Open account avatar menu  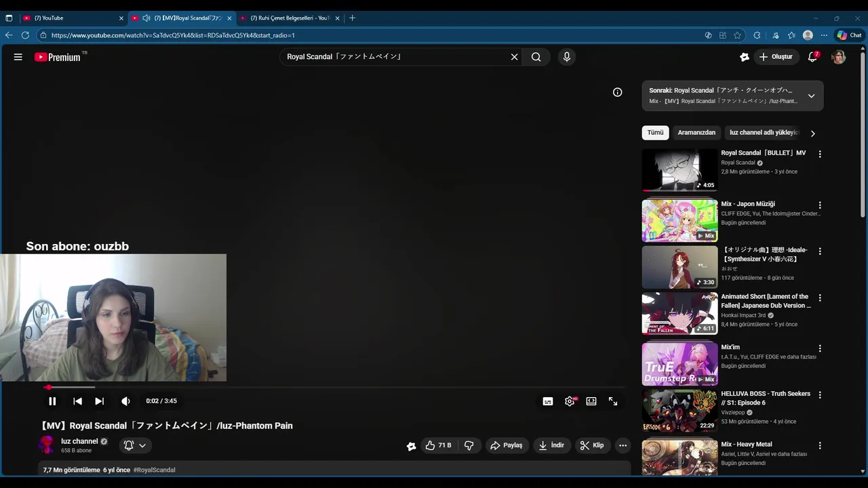click(839, 57)
